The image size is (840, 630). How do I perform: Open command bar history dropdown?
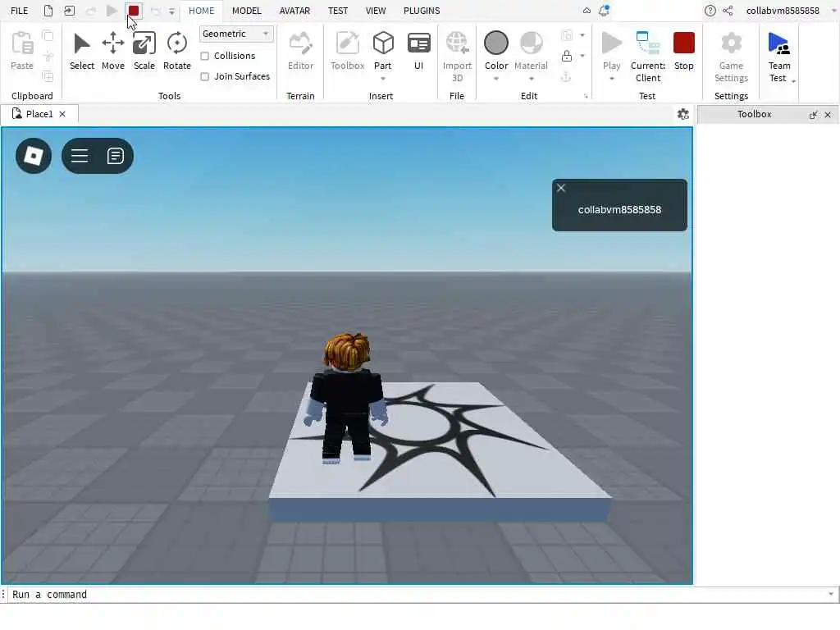point(831,594)
